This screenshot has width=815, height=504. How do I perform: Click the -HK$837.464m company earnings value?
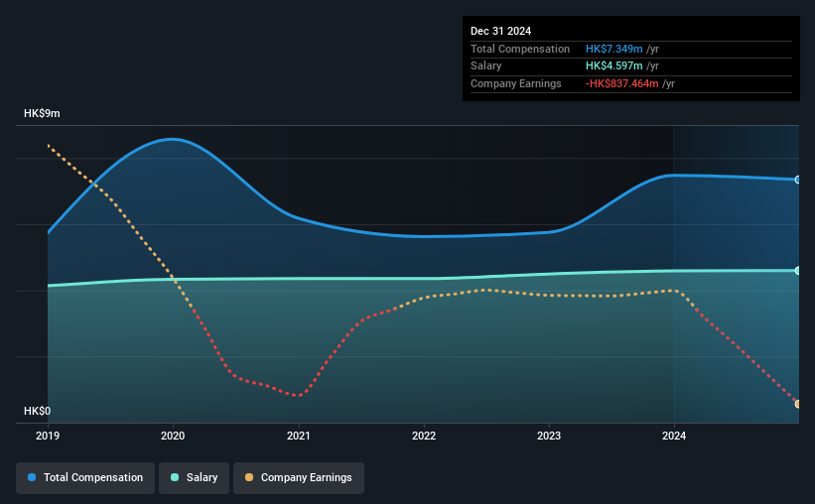tap(621, 83)
